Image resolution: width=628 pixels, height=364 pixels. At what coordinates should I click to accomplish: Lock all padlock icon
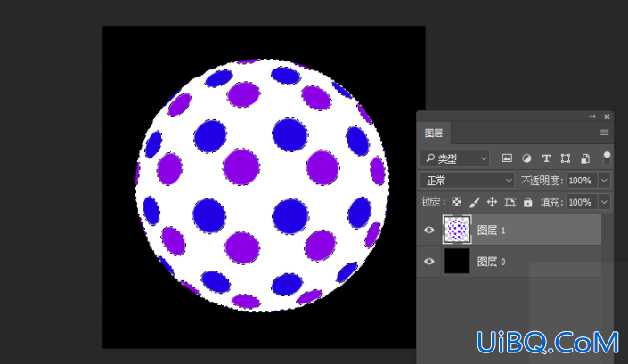point(528,202)
